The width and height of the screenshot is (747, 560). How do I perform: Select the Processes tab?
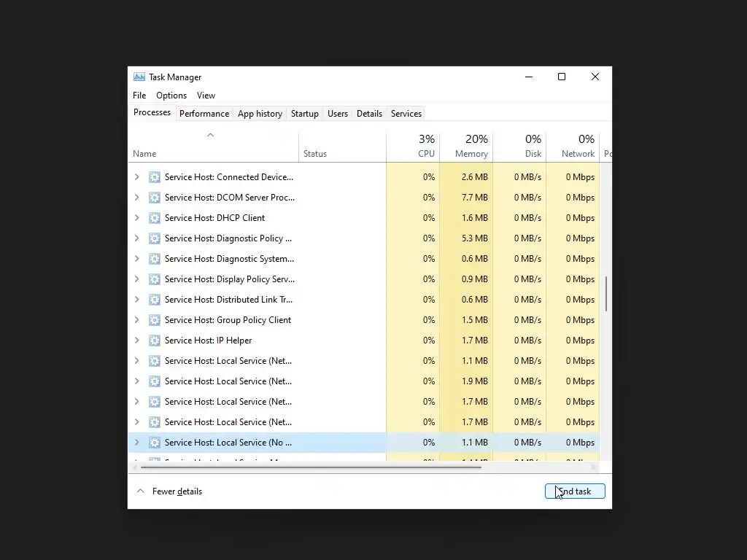click(x=152, y=112)
